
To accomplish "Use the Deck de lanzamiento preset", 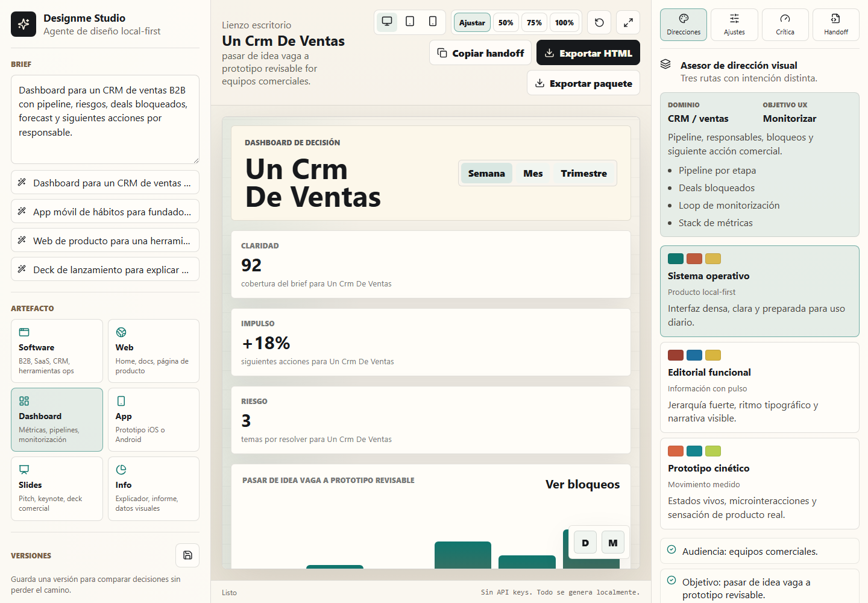I will tap(105, 270).
